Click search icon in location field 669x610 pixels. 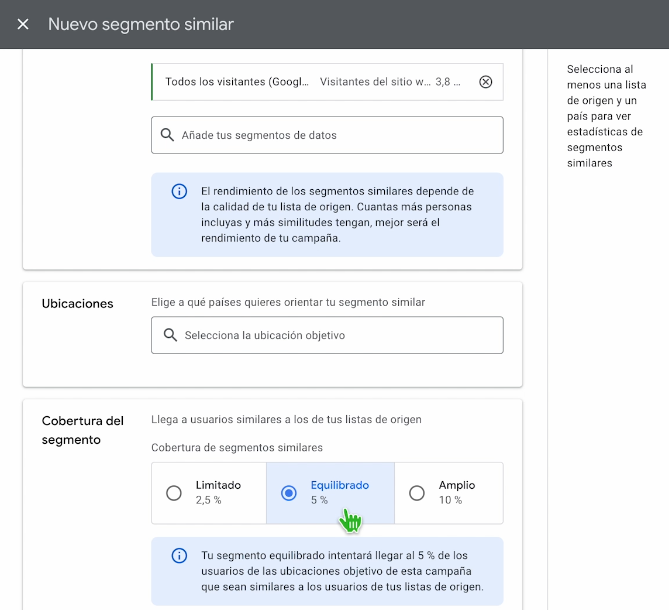(x=170, y=335)
